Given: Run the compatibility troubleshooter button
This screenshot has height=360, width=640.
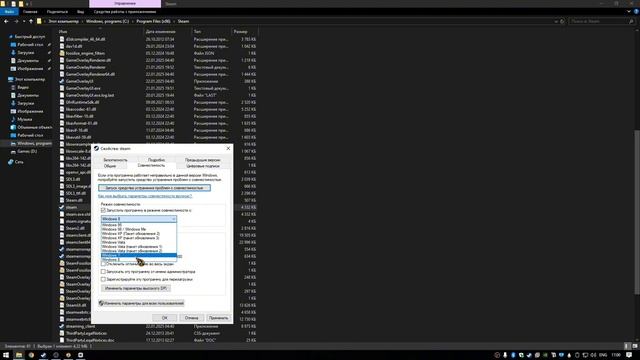Looking at the screenshot, I should click(x=154, y=188).
